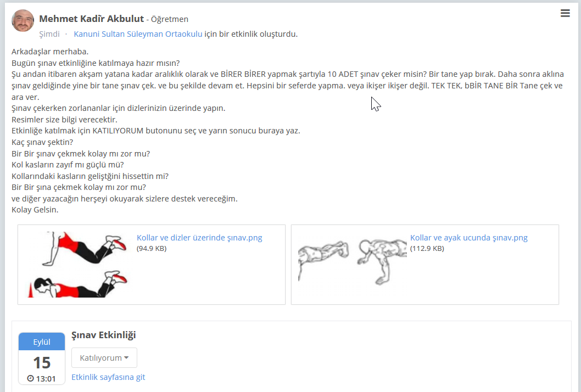Click the 13:01 event time text
The height and width of the screenshot is (392, 581).
[46, 379]
